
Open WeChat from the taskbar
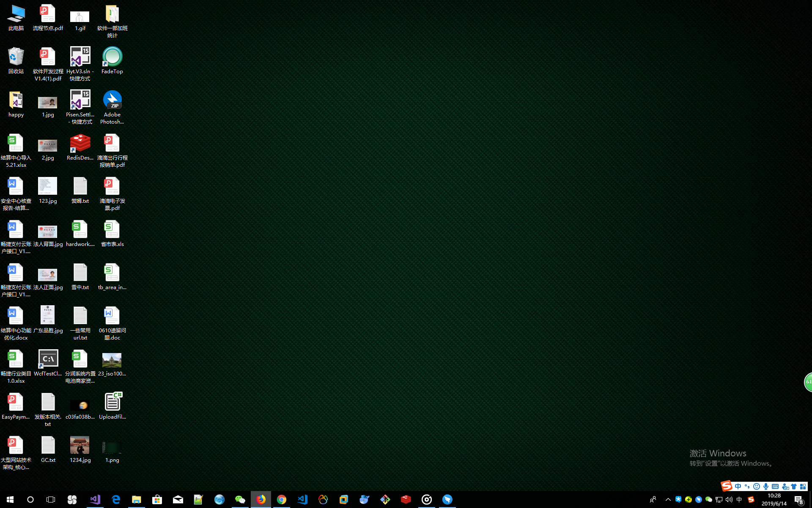[x=240, y=500]
